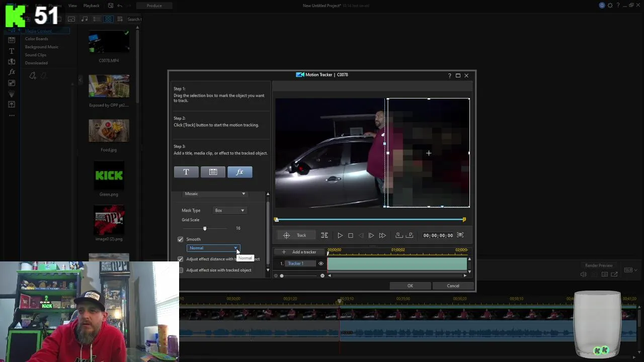This screenshot has height=362, width=644.
Task: Toggle the Smooth checkbox
Action: (181, 239)
